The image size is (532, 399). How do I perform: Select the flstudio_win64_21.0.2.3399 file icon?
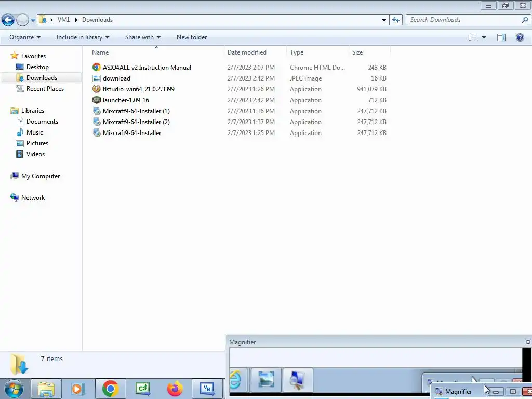(x=97, y=89)
